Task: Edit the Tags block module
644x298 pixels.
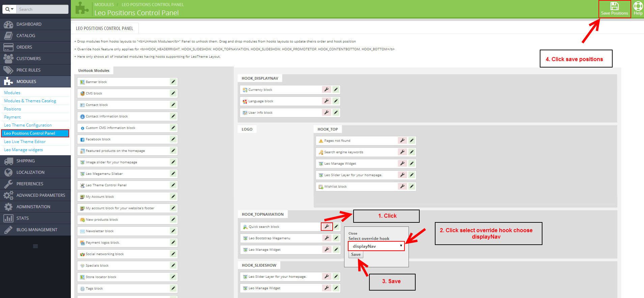Action: 173,288
